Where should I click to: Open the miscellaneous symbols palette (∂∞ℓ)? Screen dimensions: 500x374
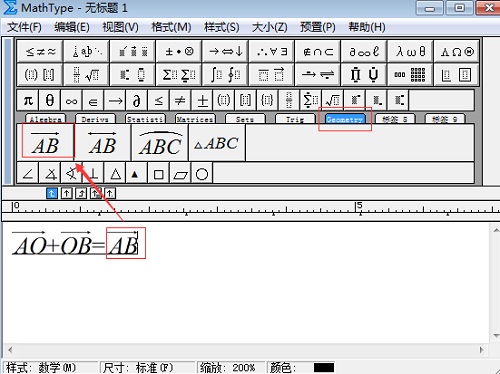[364, 51]
